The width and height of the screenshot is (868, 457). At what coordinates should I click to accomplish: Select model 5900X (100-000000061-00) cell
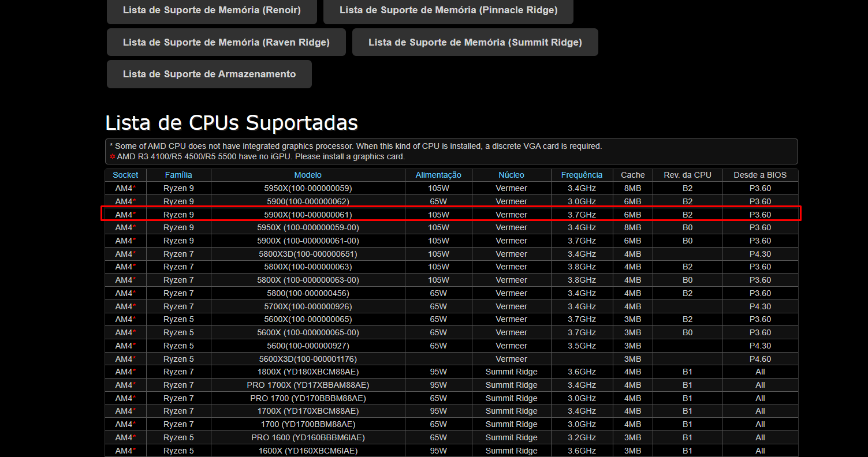tap(308, 241)
